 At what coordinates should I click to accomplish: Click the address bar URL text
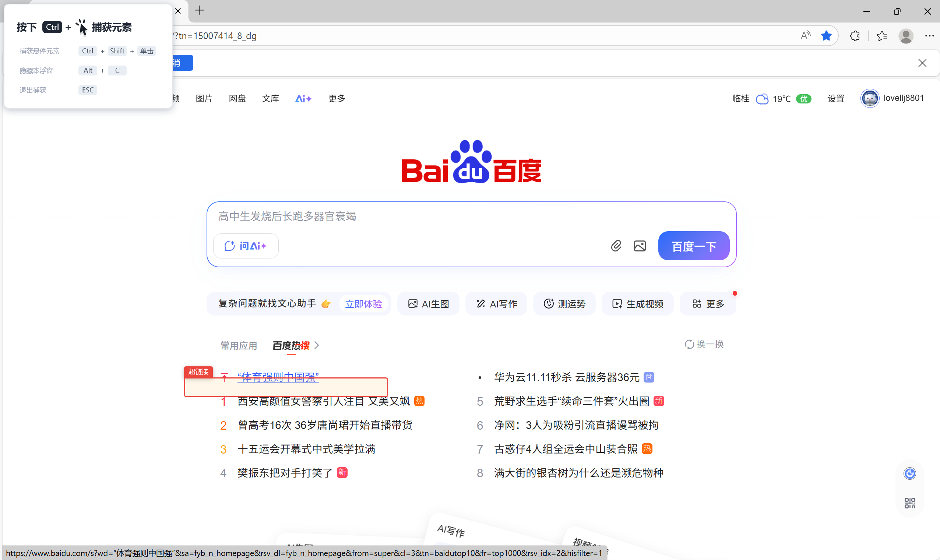[214, 36]
